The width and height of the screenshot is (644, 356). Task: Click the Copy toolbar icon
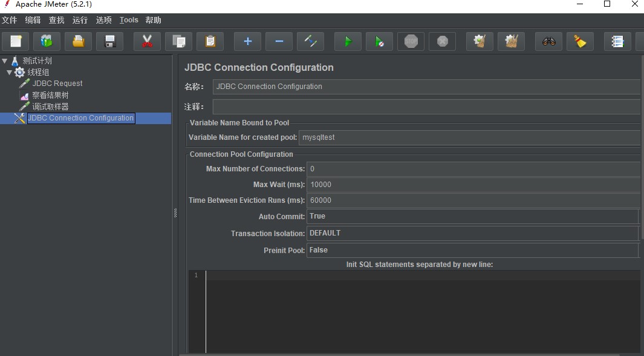pos(178,42)
